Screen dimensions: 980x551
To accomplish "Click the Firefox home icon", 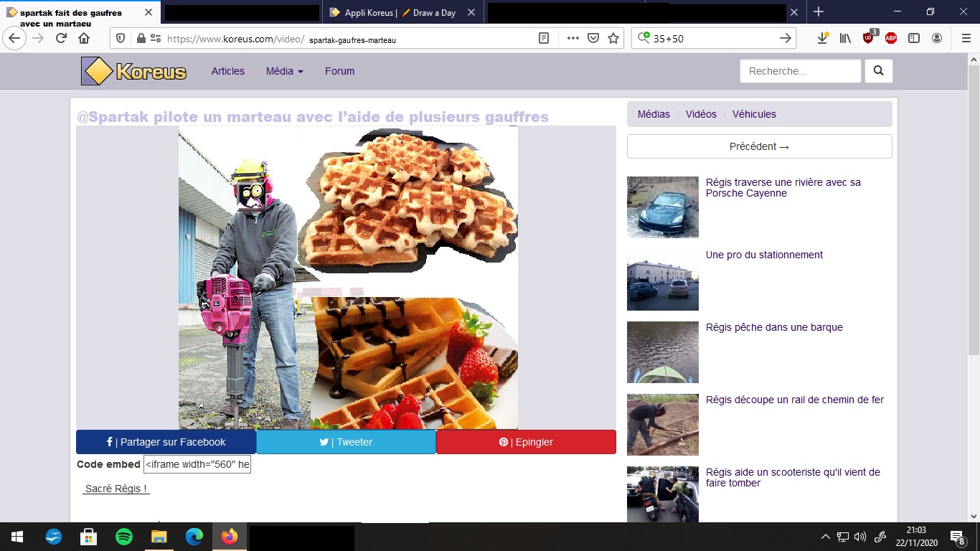I will coord(84,39).
